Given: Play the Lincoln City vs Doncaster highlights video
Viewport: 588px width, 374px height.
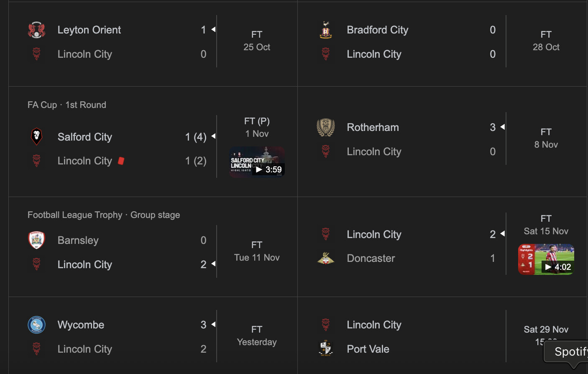Looking at the screenshot, I should [546, 259].
